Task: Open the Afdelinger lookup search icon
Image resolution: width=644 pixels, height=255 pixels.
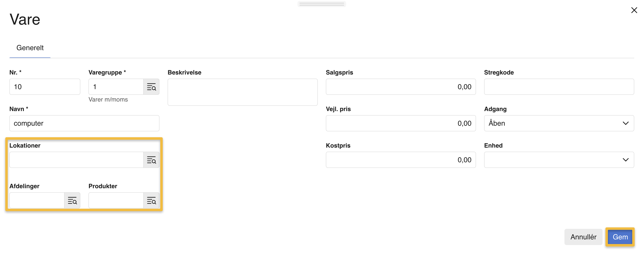Action: pos(72,200)
